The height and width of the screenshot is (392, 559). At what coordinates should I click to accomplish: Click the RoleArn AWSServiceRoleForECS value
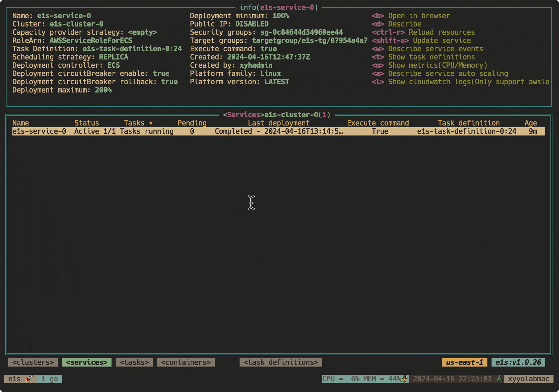coord(91,41)
